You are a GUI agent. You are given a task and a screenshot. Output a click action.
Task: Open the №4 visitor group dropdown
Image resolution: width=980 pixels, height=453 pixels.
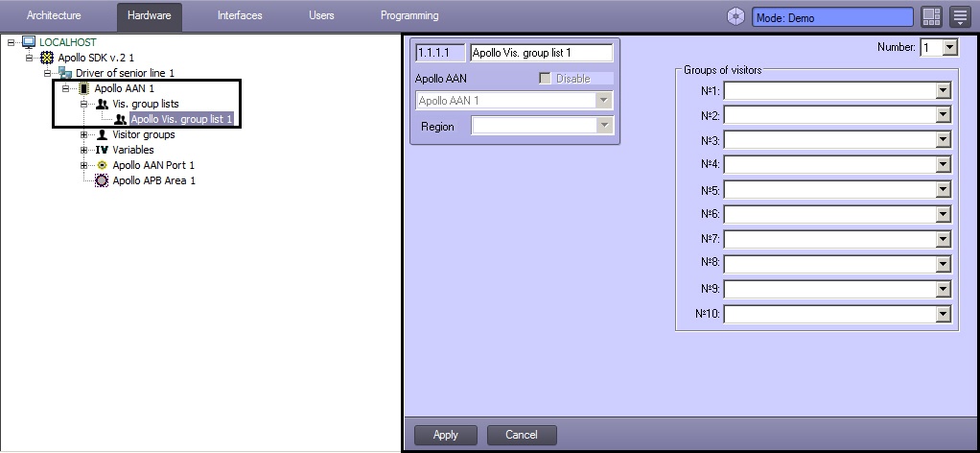[944, 164]
